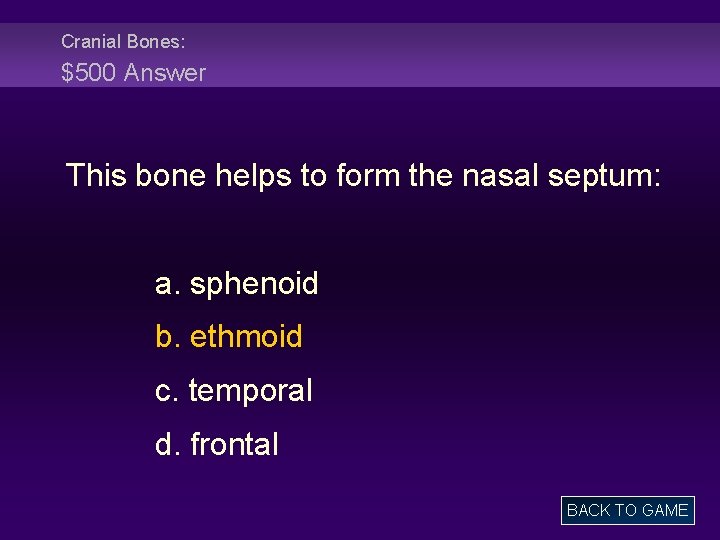Click the orange letter b. label
The image size is (720, 540).
pyautogui.click(x=167, y=337)
